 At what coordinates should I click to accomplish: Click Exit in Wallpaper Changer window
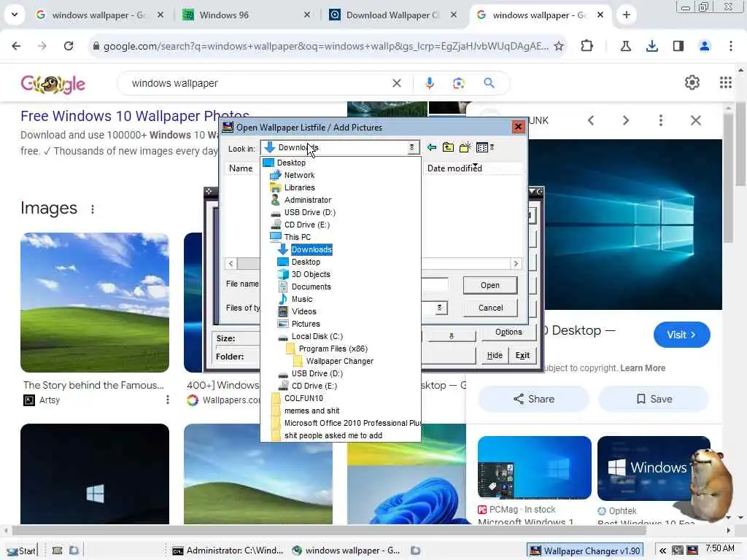(x=522, y=355)
